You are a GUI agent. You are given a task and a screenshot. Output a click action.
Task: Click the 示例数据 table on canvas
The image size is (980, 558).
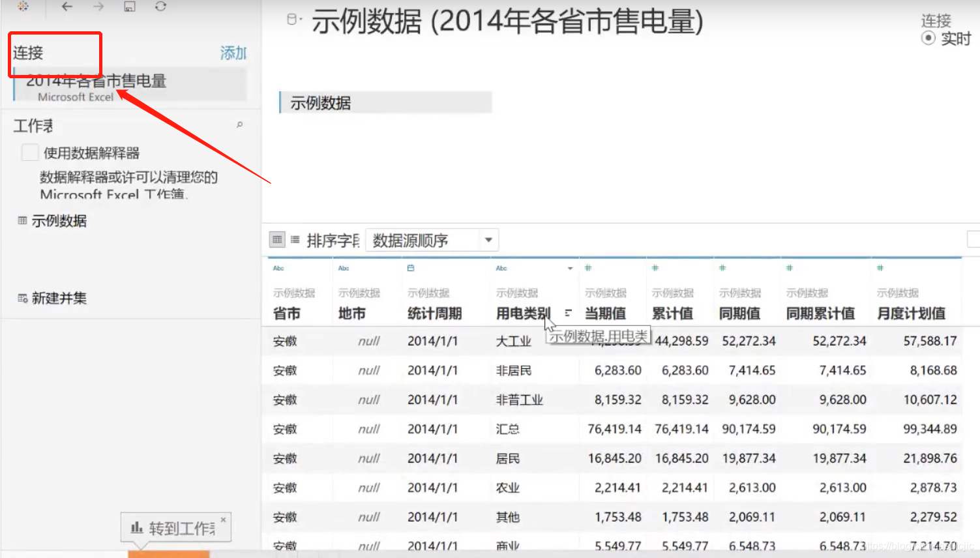point(385,102)
